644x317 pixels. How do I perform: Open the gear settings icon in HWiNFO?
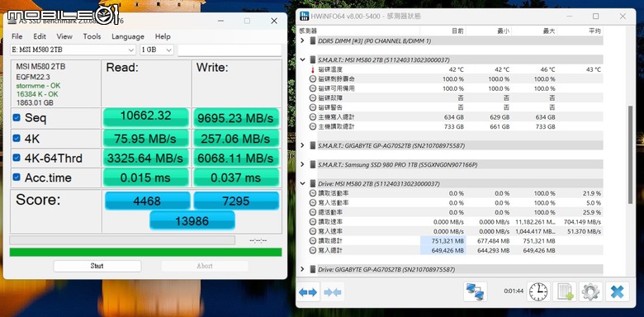pyautogui.click(x=591, y=291)
